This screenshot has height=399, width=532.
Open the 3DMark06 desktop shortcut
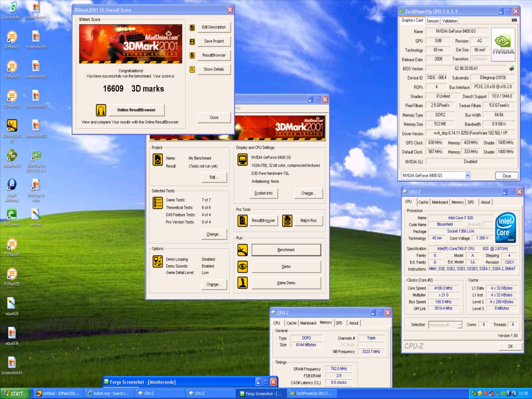click(x=12, y=99)
